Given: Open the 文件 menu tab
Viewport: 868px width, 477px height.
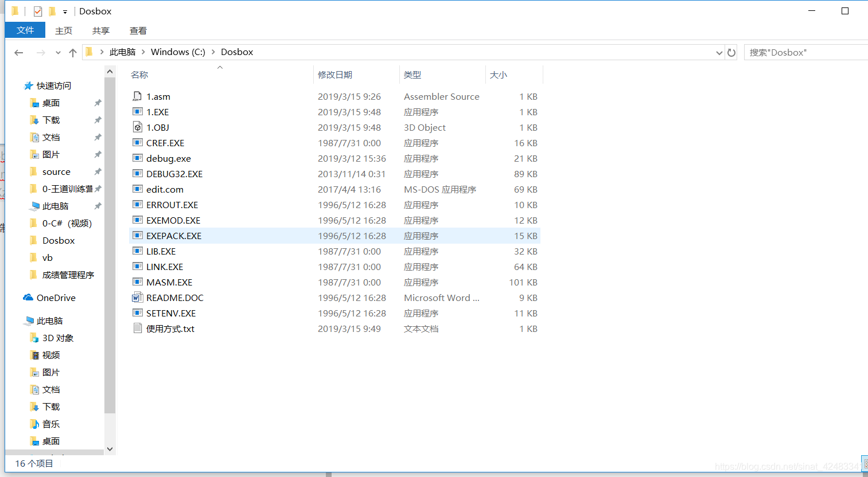Looking at the screenshot, I should [25, 30].
